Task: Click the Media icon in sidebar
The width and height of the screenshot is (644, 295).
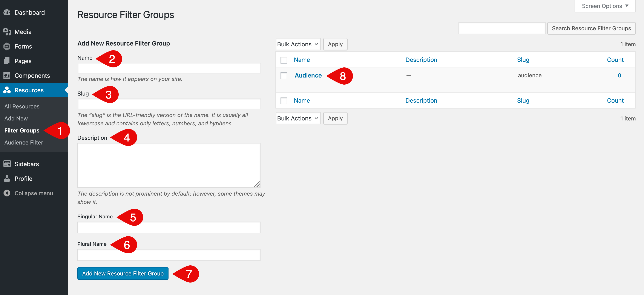Action: tap(7, 32)
